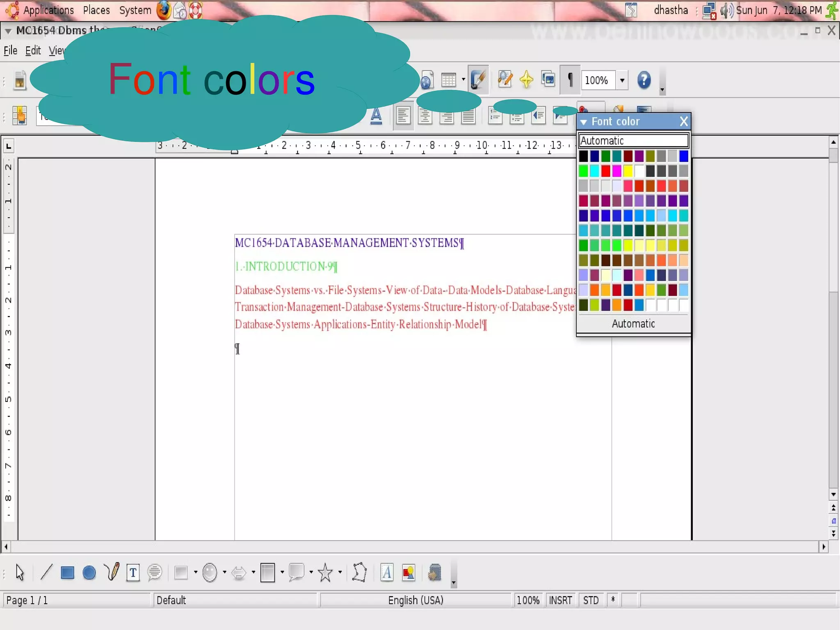Launch Firefox from the top panel
Image resolution: width=840 pixels, height=630 pixels.
coord(164,11)
